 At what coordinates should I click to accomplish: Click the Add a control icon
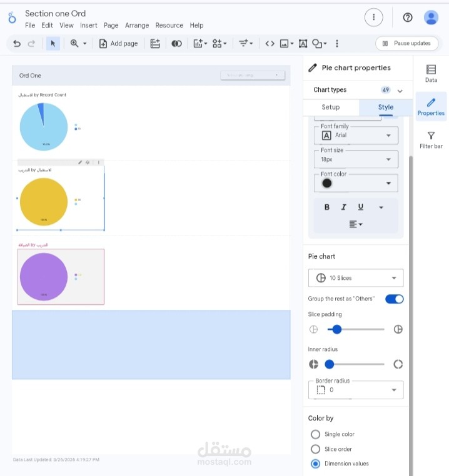click(x=244, y=43)
